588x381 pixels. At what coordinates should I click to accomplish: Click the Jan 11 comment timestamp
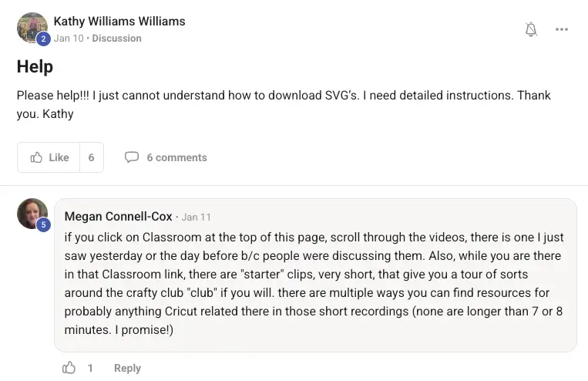[196, 217]
